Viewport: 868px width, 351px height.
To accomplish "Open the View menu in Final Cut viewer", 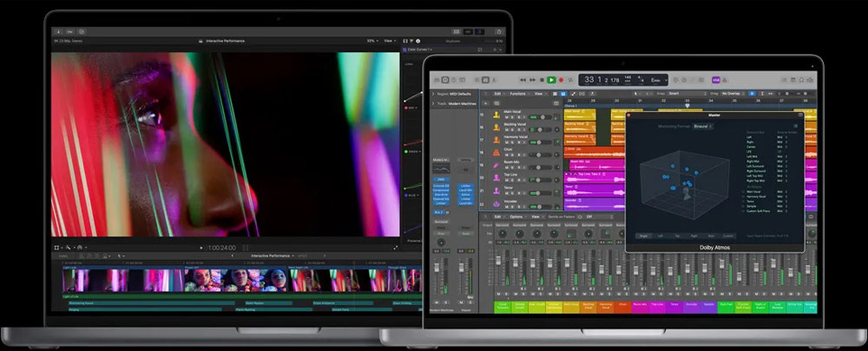I will coord(391,40).
